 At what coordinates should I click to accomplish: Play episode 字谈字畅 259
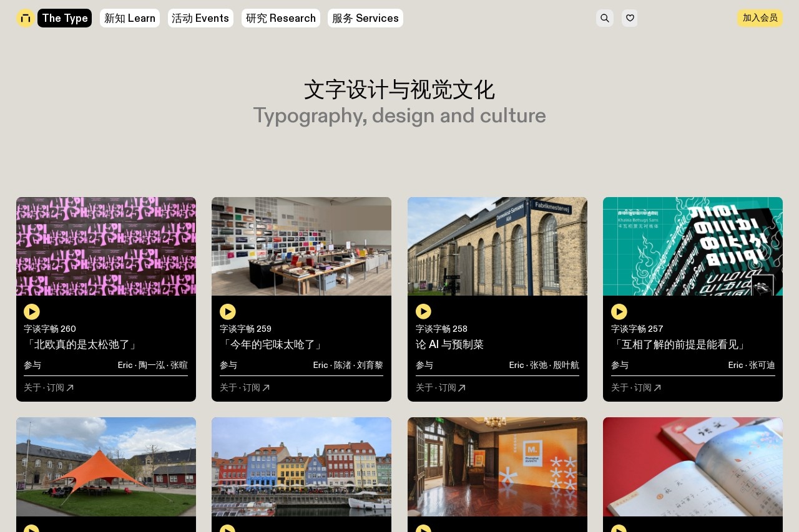[228, 312]
